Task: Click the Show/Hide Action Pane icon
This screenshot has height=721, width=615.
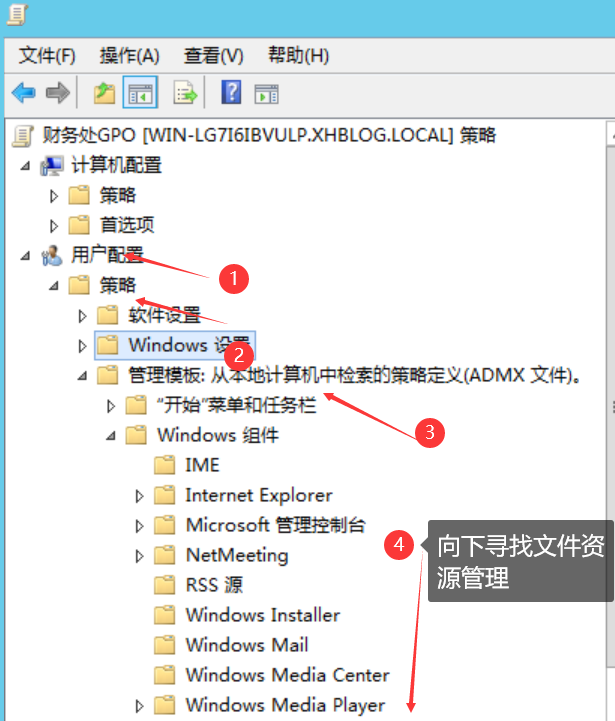Action: [266, 94]
